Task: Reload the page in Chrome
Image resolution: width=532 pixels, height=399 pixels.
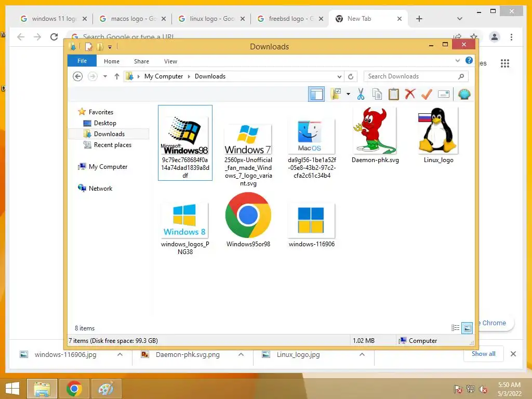Action: coord(54,37)
